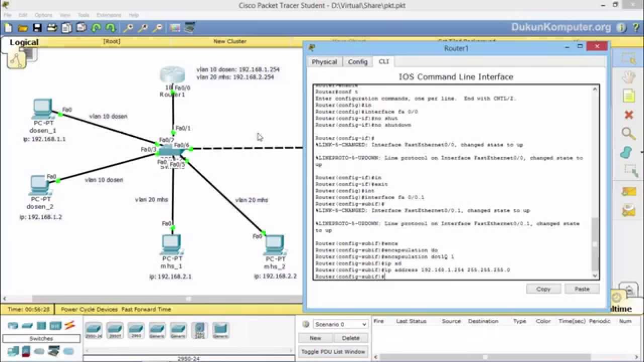Image resolution: width=644 pixels, height=362 pixels.
Task: Choose the Delete red X tool
Action: pos(628,115)
